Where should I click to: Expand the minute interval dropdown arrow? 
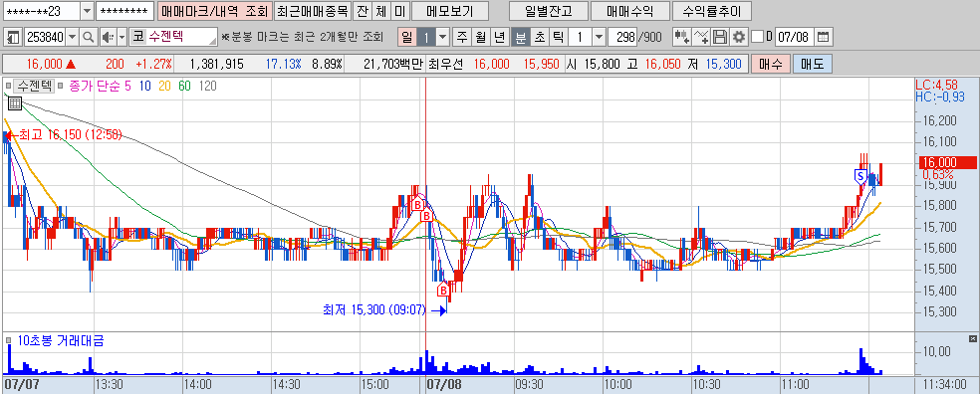(x=599, y=38)
